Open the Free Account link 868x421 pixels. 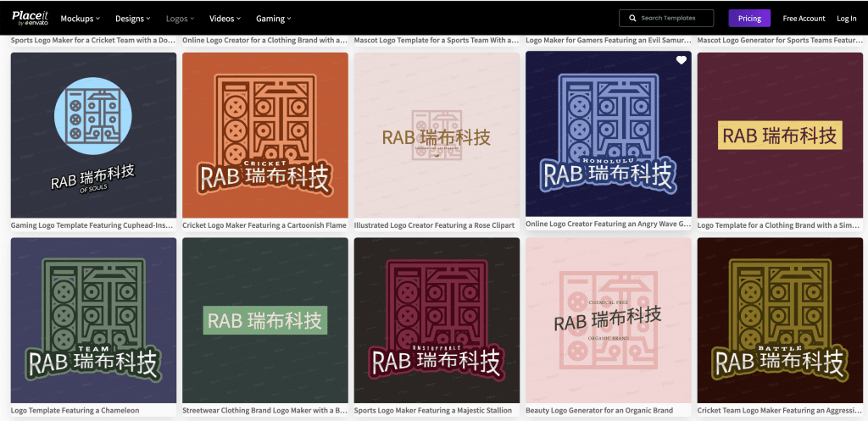(x=804, y=18)
